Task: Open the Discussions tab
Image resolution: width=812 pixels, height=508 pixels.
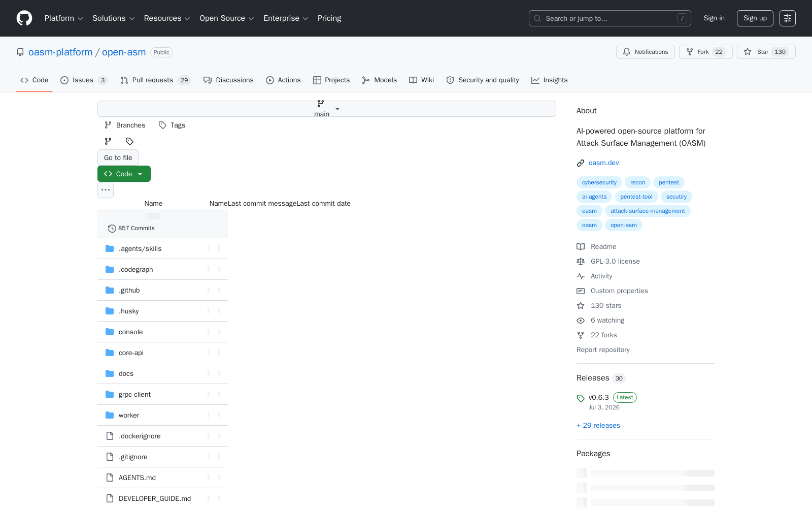Action: (228, 80)
